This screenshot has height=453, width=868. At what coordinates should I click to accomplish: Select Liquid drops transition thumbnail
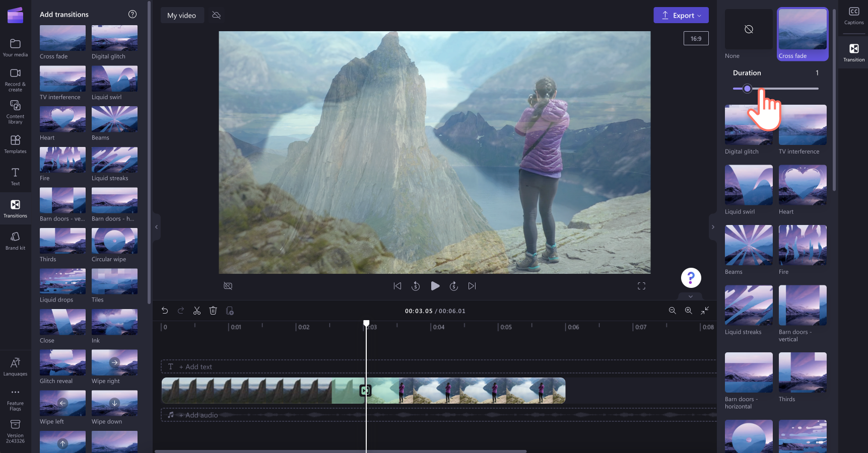(x=62, y=281)
